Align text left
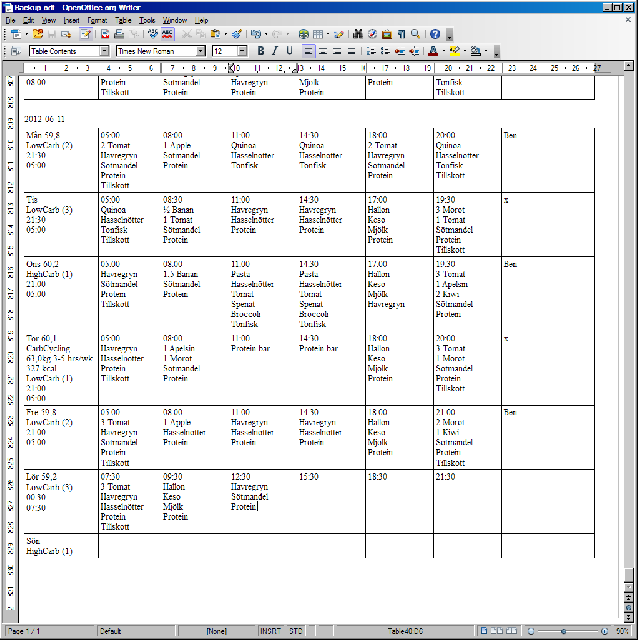 click(309, 51)
